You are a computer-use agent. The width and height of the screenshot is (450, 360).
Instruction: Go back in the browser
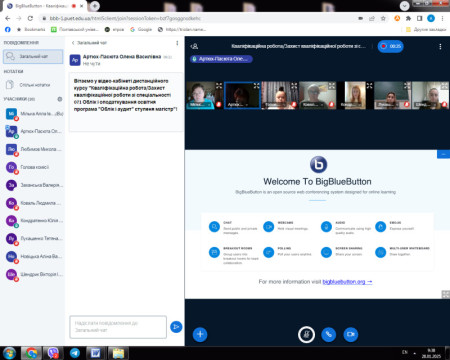click(8, 18)
